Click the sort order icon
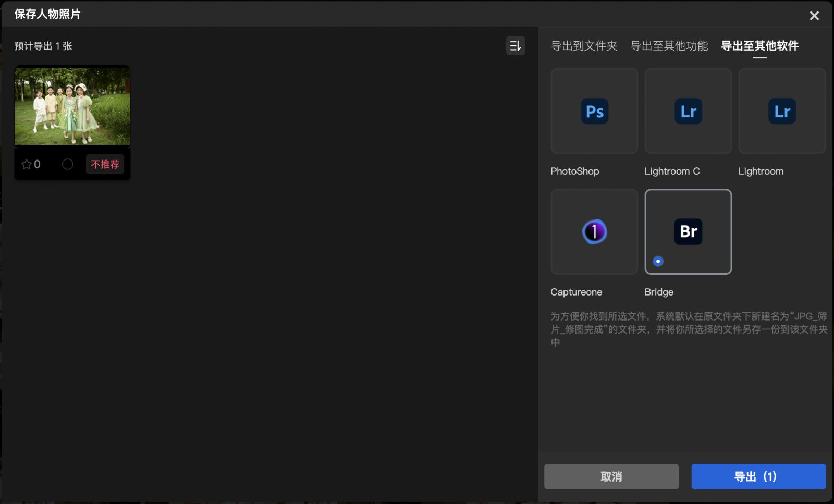This screenshot has width=834, height=504. (x=515, y=46)
